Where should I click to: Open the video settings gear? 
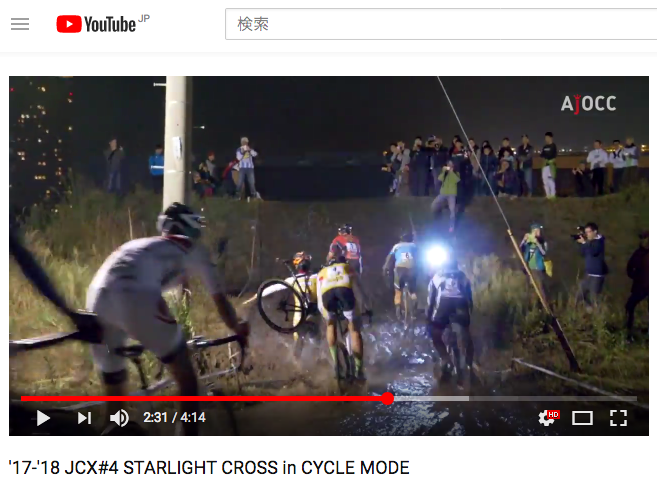[546, 418]
